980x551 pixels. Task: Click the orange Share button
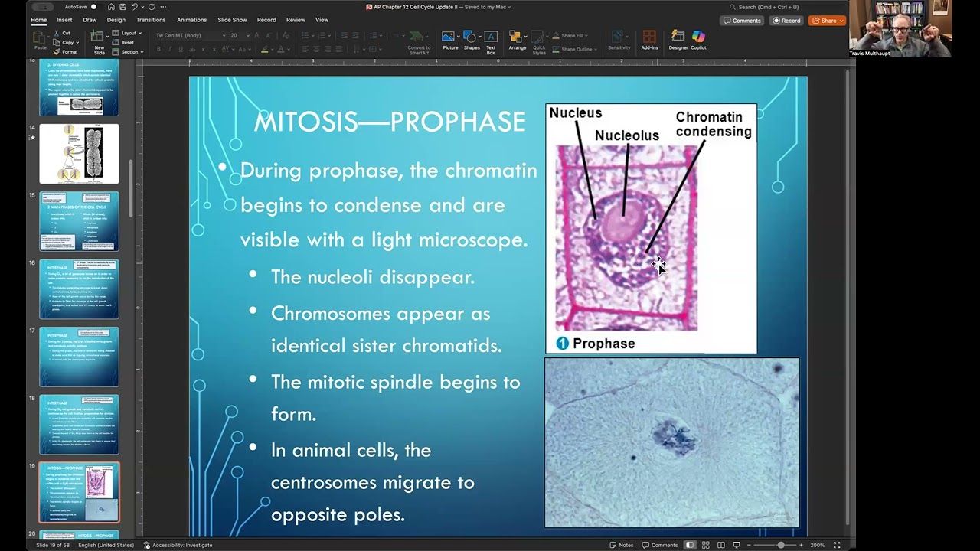(827, 21)
